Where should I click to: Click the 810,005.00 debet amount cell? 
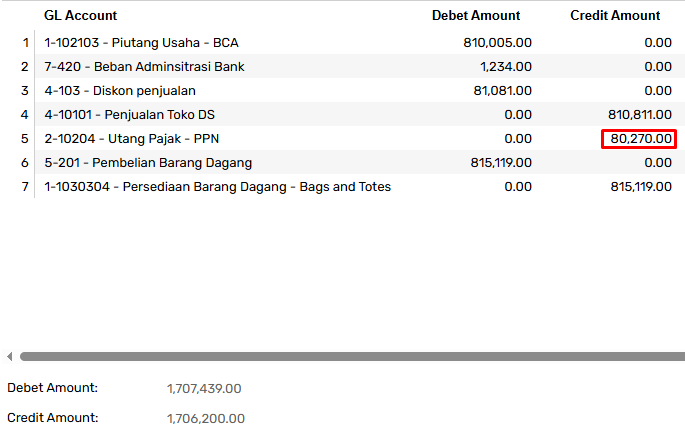[x=497, y=43]
